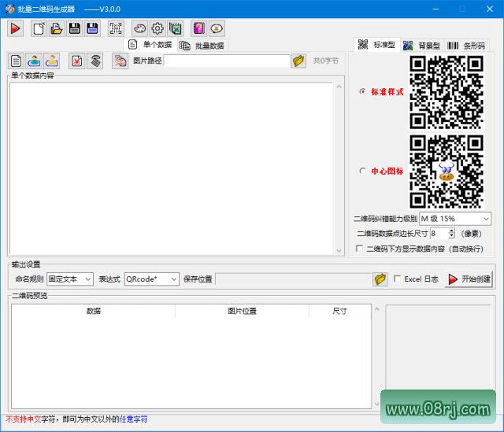The height and width of the screenshot is (432, 504).
Task: Select the 背景型 tab
Action: (x=422, y=46)
